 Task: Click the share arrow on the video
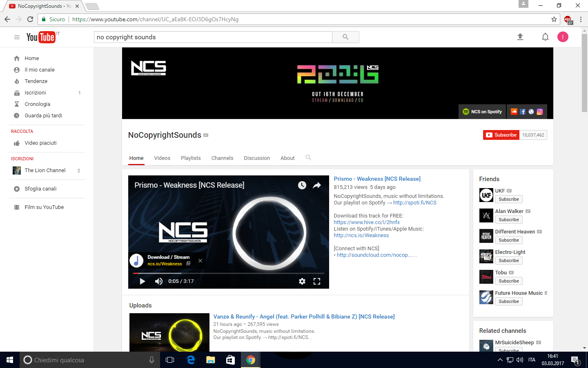(317, 185)
